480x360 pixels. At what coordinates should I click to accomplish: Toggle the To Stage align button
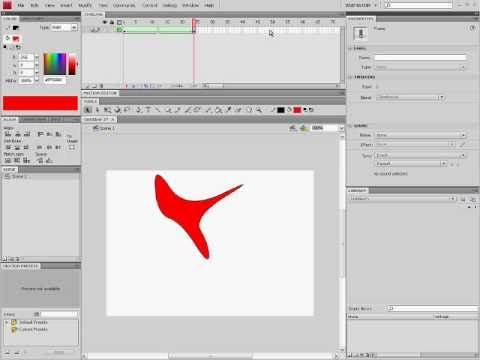[72, 147]
